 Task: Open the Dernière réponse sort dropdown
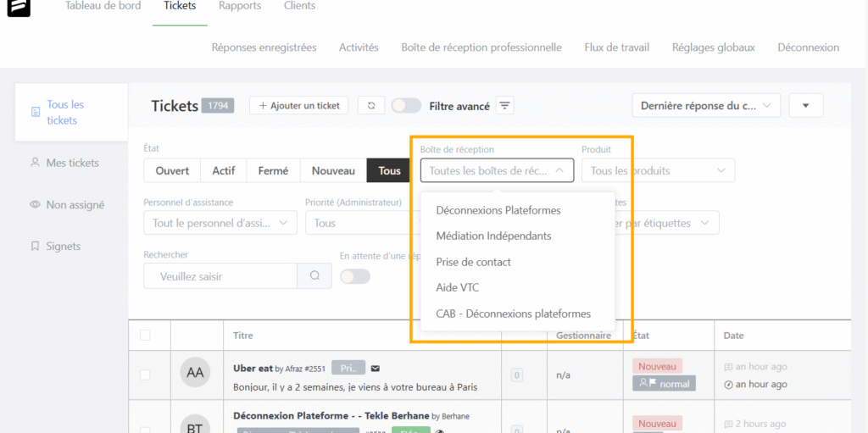point(705,106)
